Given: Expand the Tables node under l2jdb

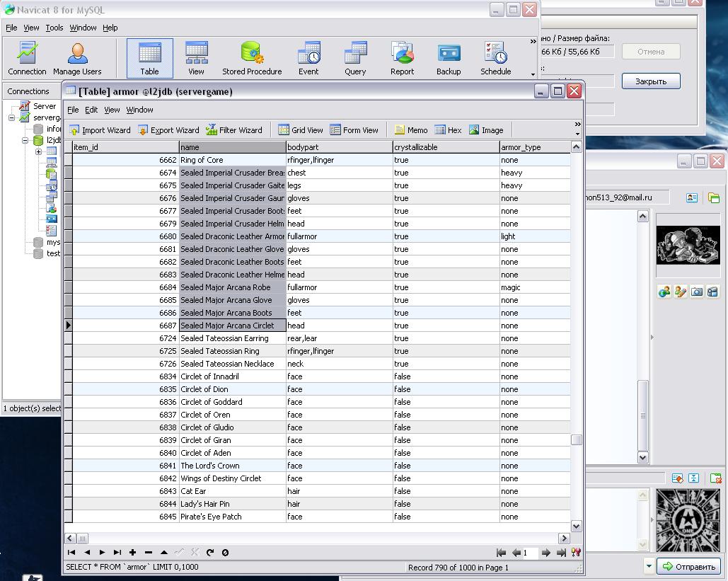Looking at the screenshot, I should (x=38, y=151).
